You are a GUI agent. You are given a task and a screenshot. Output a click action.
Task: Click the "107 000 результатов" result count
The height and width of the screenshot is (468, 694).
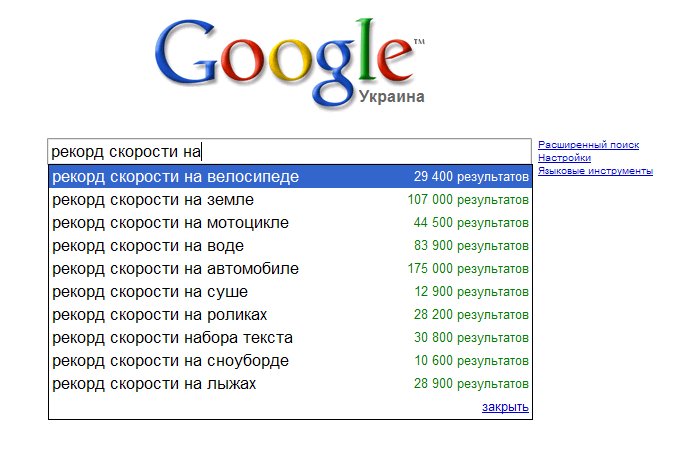[468, 200]
